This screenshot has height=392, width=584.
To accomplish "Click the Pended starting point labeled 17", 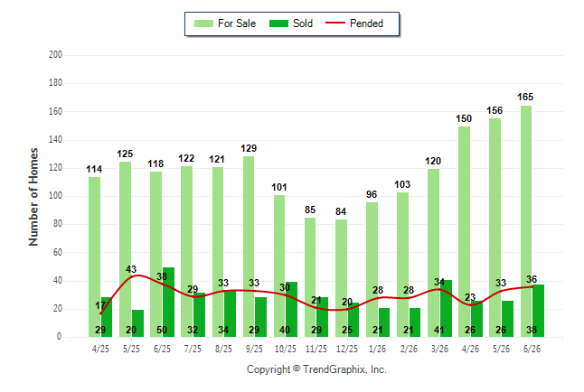I will 101,313.
